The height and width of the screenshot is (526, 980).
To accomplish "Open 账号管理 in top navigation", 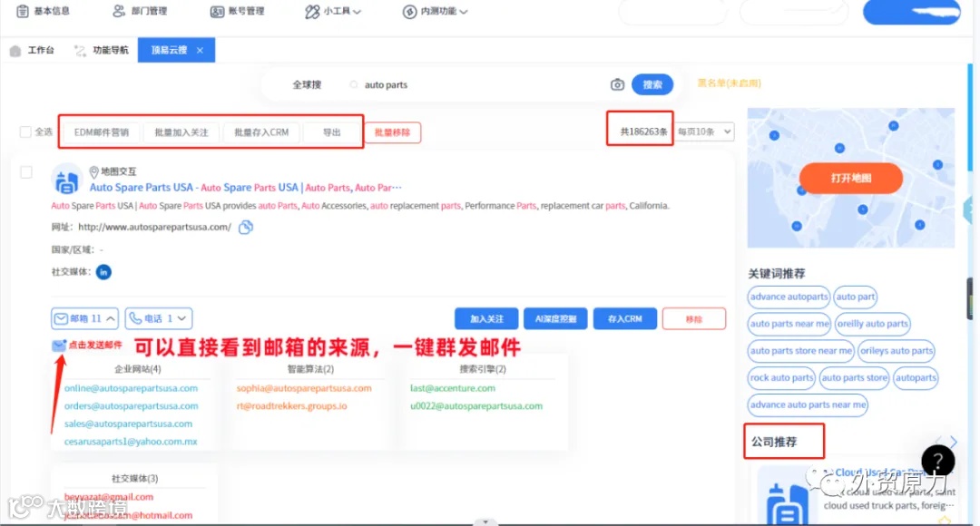I will point(238,11).
